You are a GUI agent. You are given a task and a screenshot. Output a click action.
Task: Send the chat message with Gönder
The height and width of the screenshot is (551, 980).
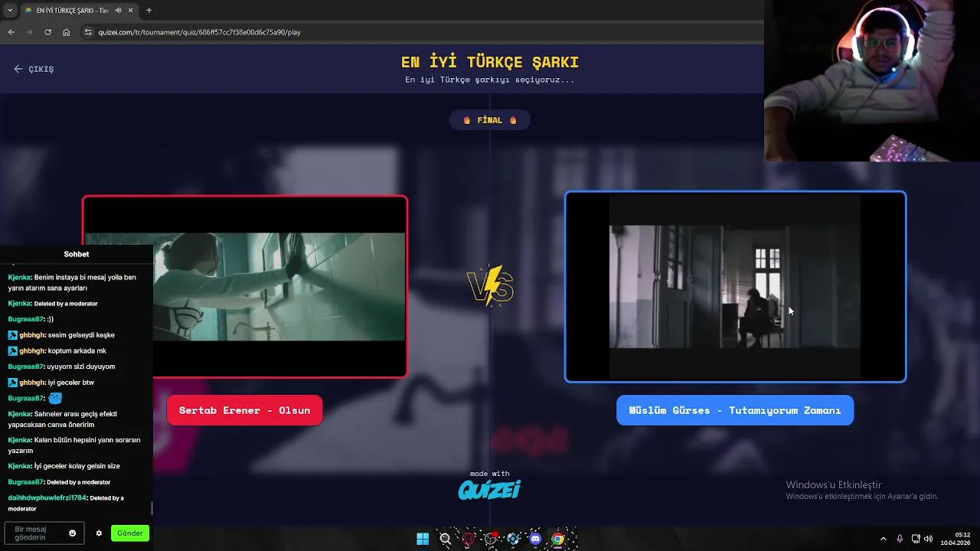coord(129,533)
